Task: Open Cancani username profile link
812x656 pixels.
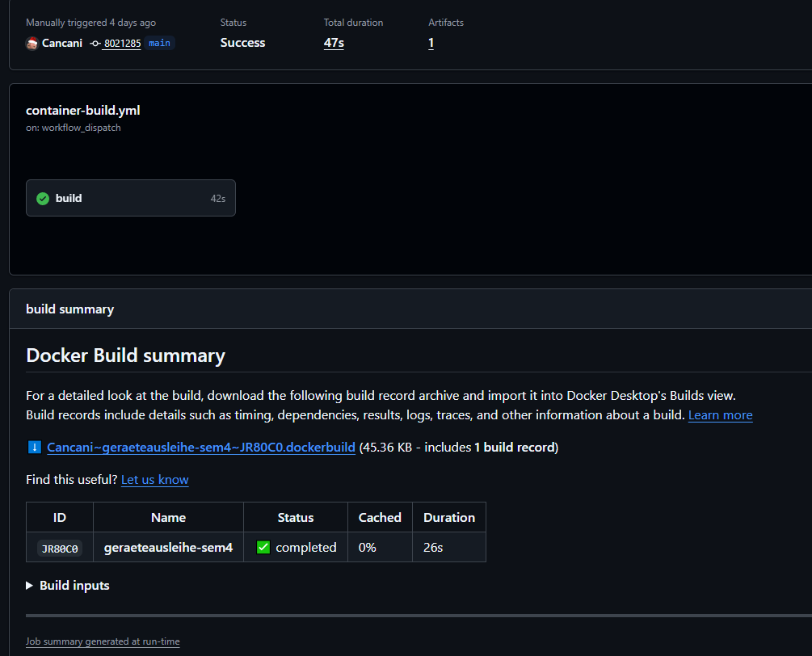Action: (62, 43)
